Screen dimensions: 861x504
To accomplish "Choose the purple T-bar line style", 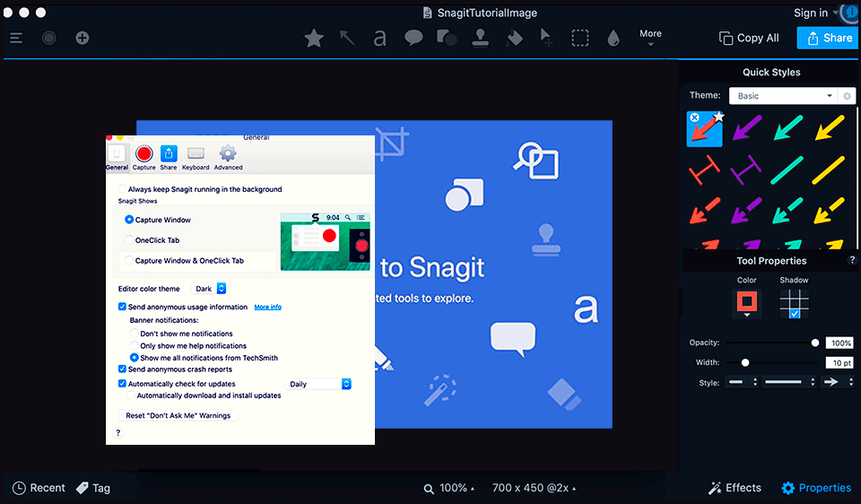I will pyautogui.click(x=746, y=169).
